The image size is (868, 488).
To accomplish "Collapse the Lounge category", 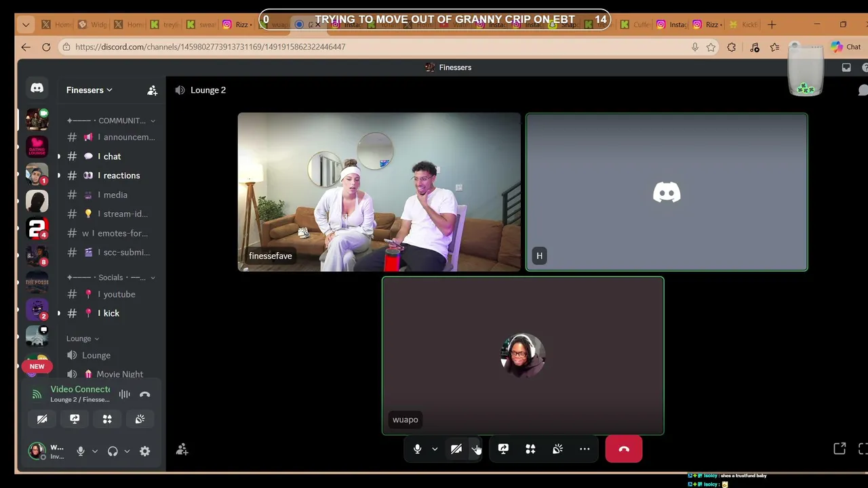I will [x=83, y=338].
